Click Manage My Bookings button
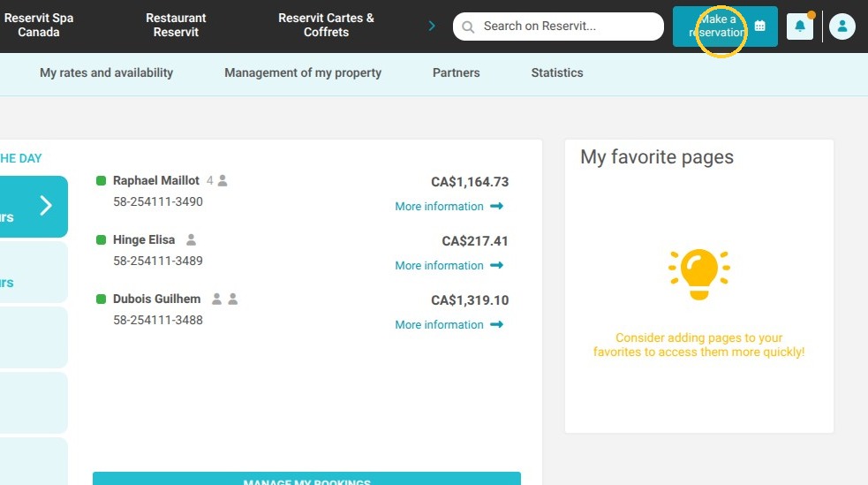The height and width of the screenshot is (485, 868). [306, 480]
